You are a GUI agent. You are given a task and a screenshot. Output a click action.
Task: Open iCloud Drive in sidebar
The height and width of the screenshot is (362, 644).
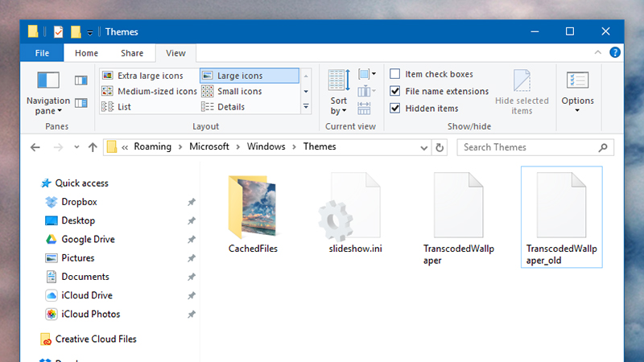(79, 295)
